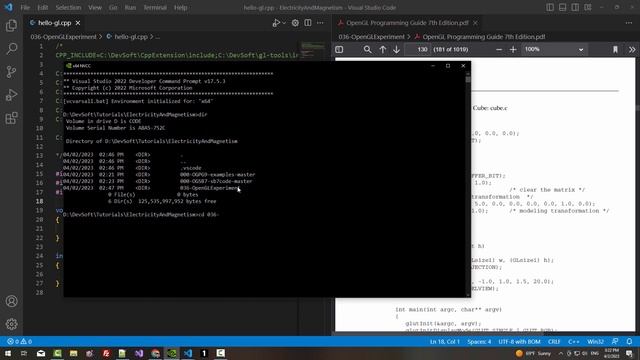Show hidden icons in the system tray
The height and width of the screenshot is (360, 640).
[561, 353]
